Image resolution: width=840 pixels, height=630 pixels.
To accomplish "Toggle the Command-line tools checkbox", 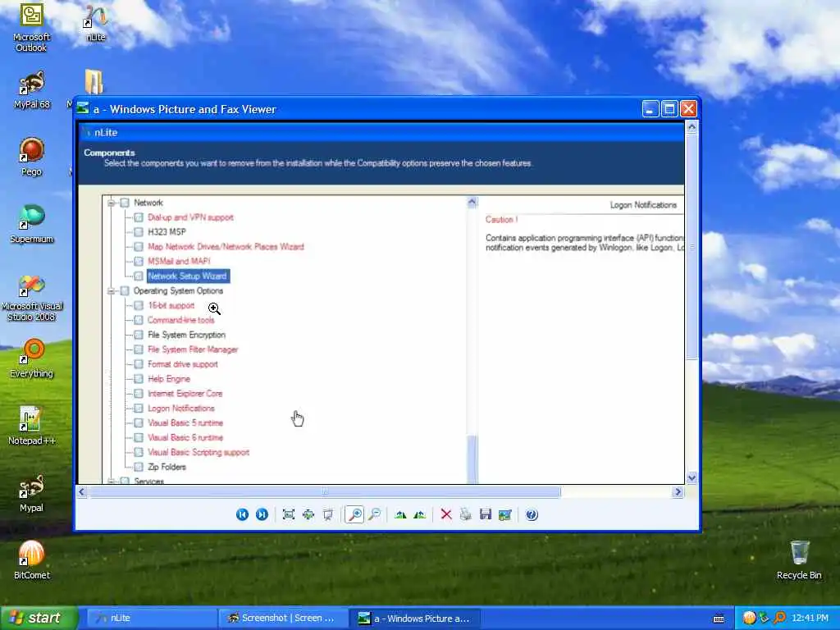I will [x=139, y=321].
